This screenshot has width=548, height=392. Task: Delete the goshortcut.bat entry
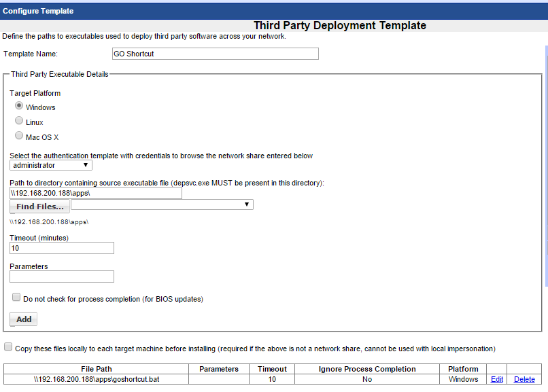point(524,379)
